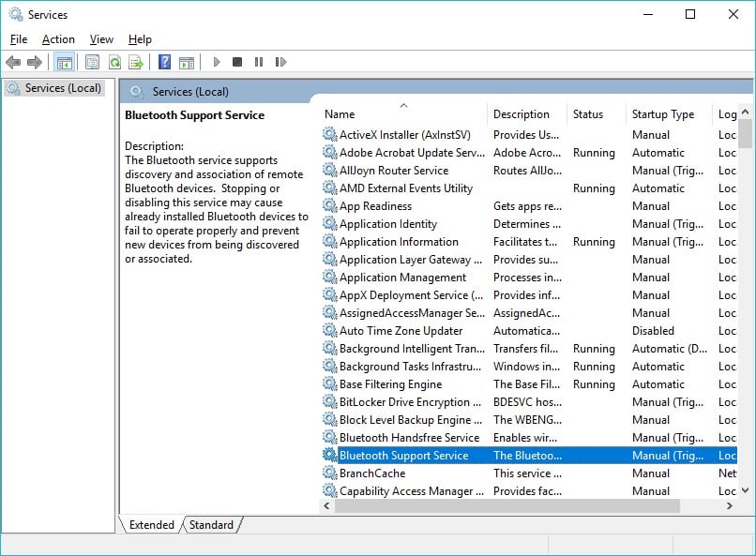
Task: Click Running status of Base Filtering Engine
Action: pos(594,384)
